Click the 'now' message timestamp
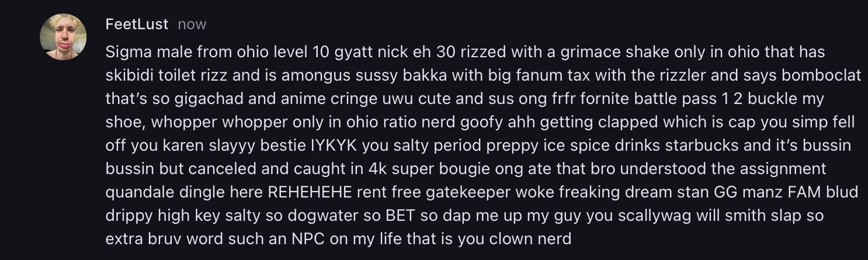Screen dimensions: 868x260 192,25
